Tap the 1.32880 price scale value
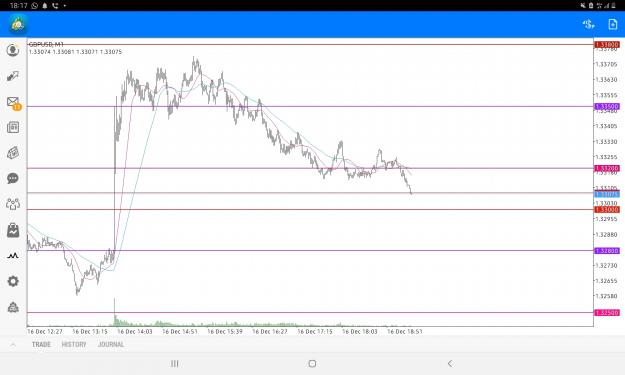This screenshot has width=625, height=375. [606, 234]
